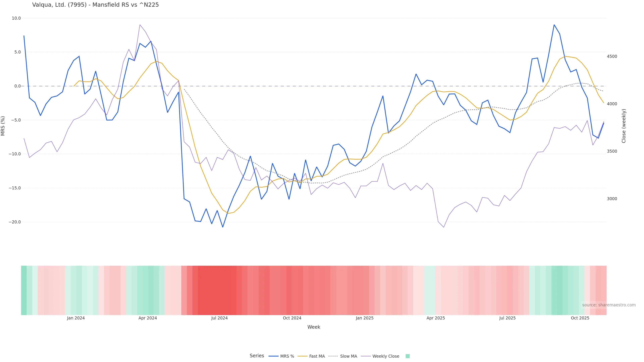Image resolution: width=644 pixels, height=362 pixels.
Task: Click the Series legend heading
Action: click(x=257, y=356)
